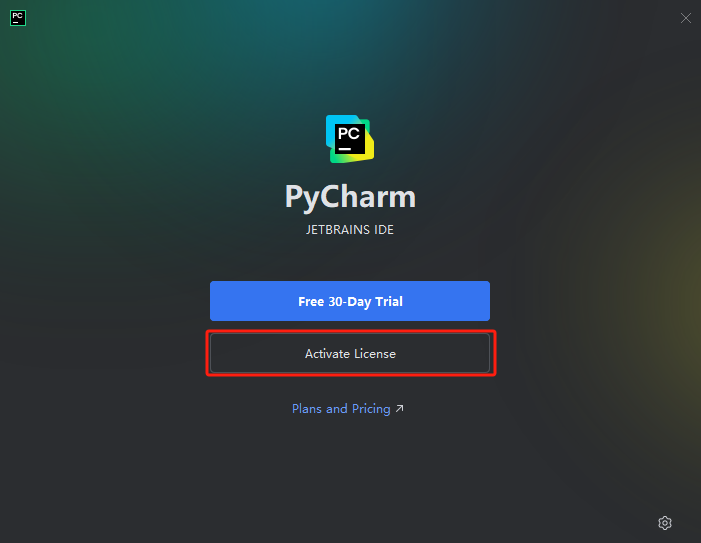Click the black PC square inside the logo
701x543 pixels.
point(350,139)
